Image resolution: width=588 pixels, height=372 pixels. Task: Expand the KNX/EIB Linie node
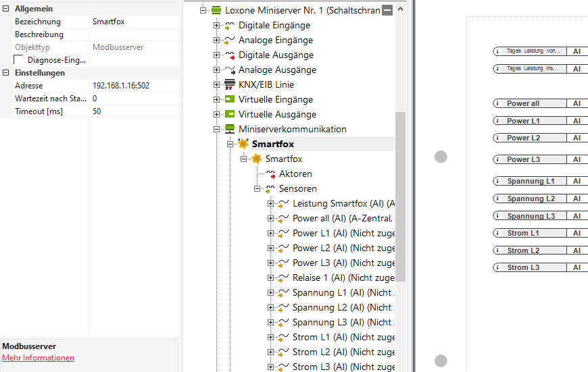tap(216, 84)
